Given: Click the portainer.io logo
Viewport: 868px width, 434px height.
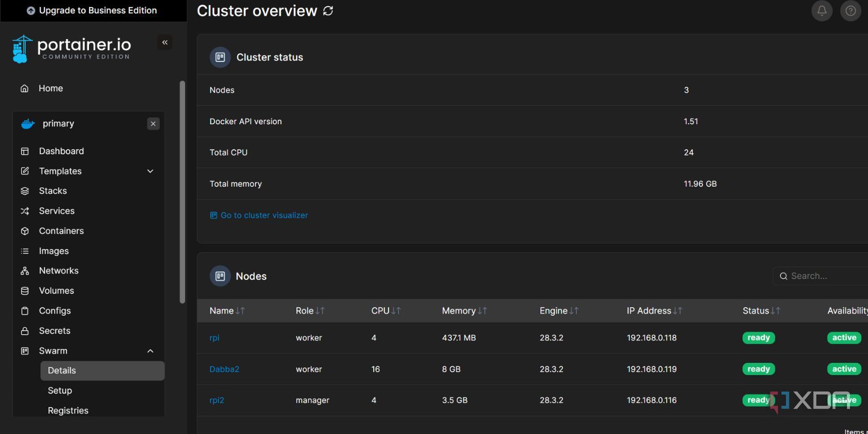Looking at the screenshot, I should 71,49.
